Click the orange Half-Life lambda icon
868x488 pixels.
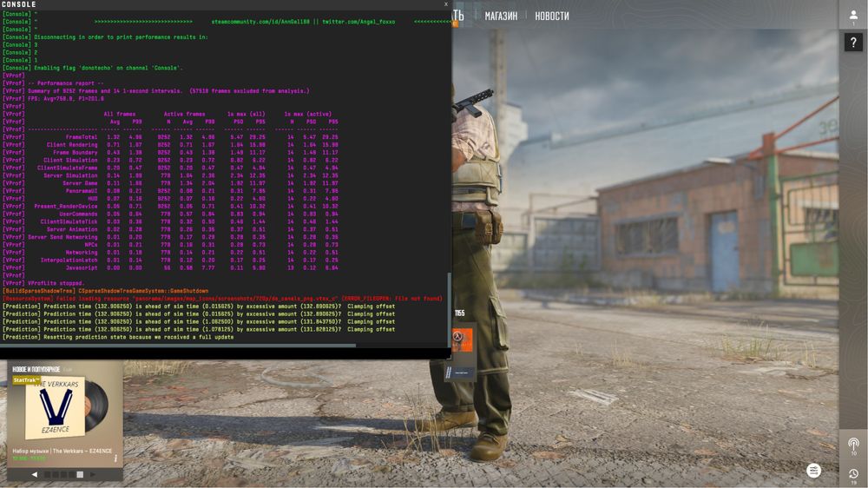463,339
